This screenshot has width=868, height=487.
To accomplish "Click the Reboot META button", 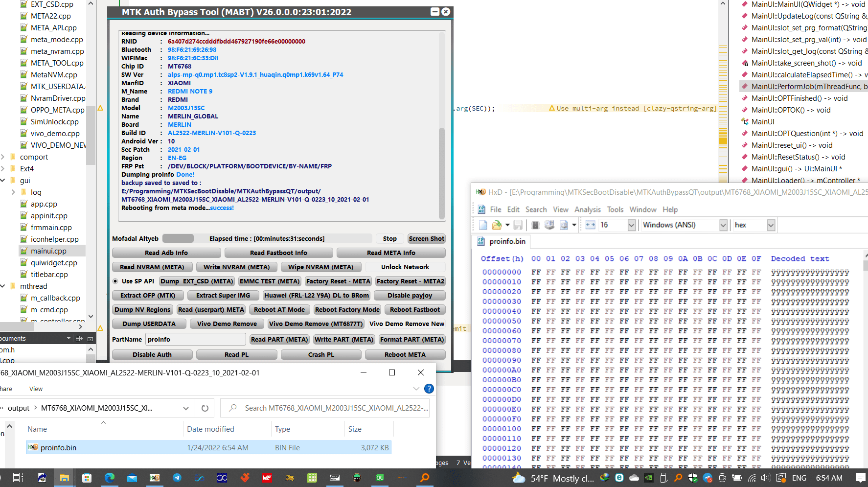I will pos(405,355).
